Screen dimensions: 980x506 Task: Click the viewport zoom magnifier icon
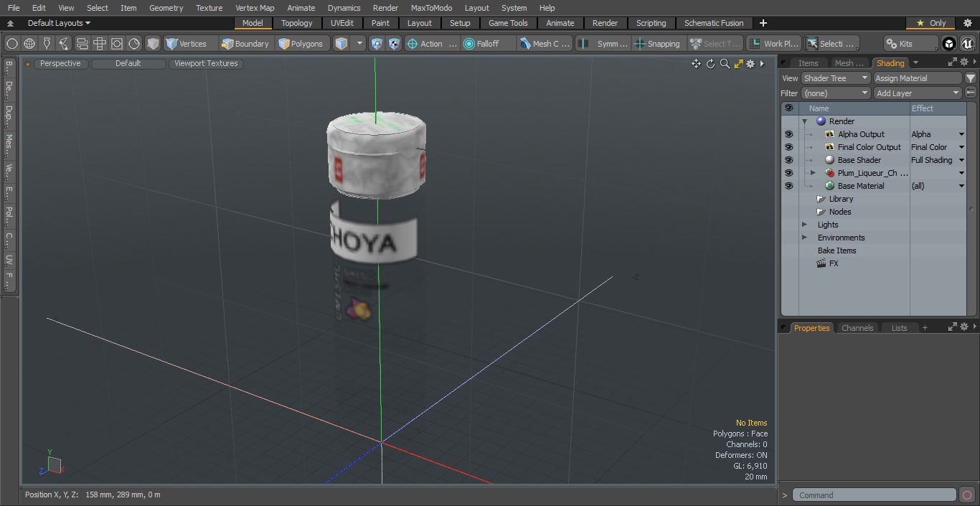tap(725, 63)
